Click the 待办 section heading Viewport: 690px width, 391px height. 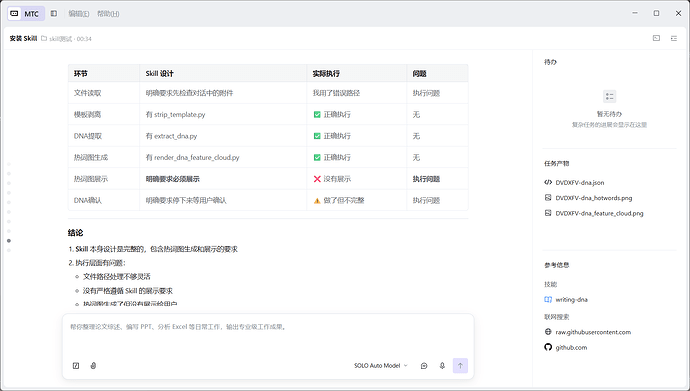point(550,62)
